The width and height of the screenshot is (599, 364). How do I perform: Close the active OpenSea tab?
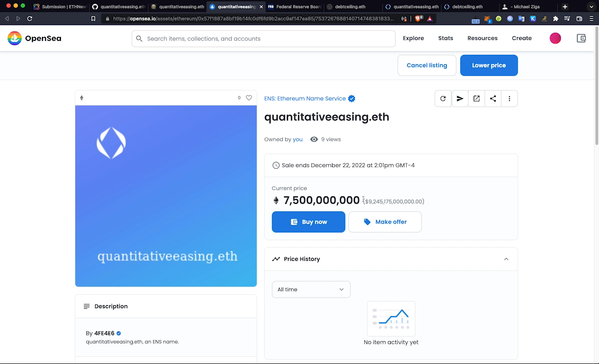261,7
